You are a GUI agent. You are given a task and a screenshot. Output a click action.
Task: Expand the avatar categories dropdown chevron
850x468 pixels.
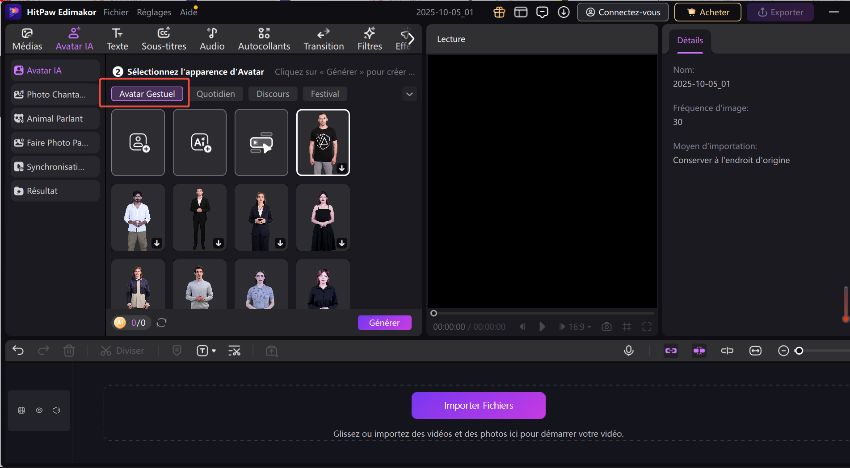[409, 94]
